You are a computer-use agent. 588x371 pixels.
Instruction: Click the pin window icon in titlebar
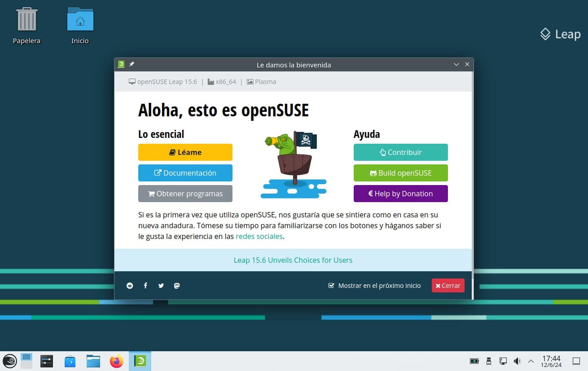click(132, 64)
